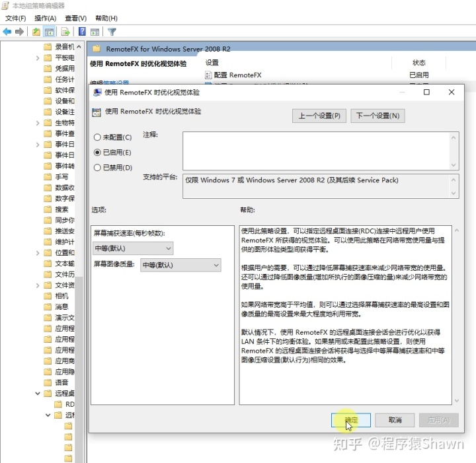This screenshot has height=463, width=476.
Task: Select the 已禁用(D) radio button
Action: coord(97,167)
